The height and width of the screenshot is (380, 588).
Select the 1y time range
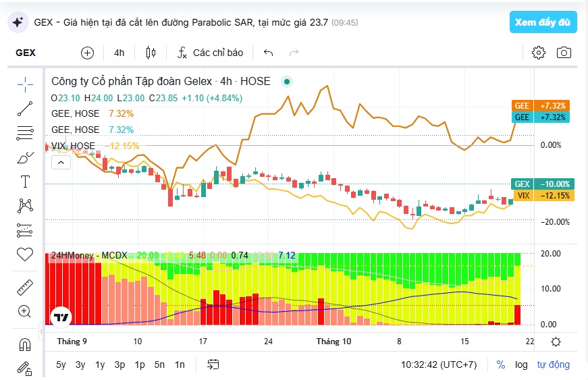coord(100,364)
